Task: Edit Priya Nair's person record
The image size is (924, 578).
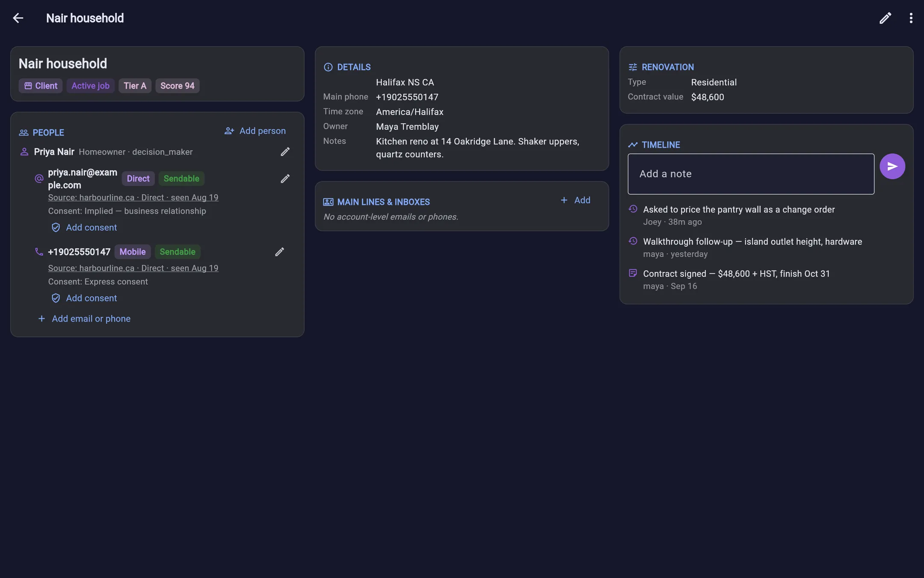Action: click(x=285, y=152)
